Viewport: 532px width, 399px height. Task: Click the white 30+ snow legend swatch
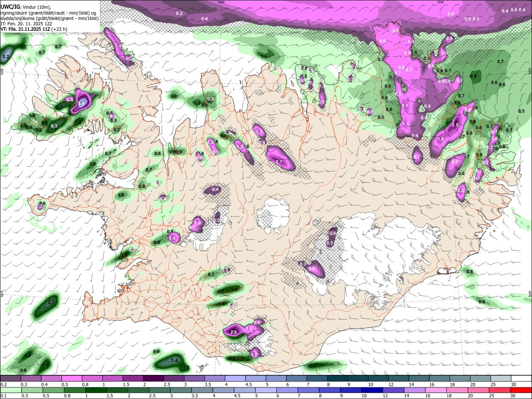click(x=521, y=379)
